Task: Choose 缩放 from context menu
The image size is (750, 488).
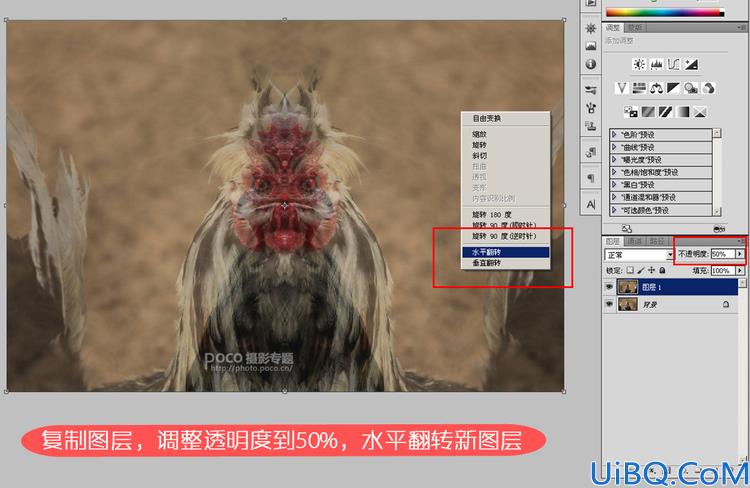Action: pyautogui.click(x=506, y=134)
